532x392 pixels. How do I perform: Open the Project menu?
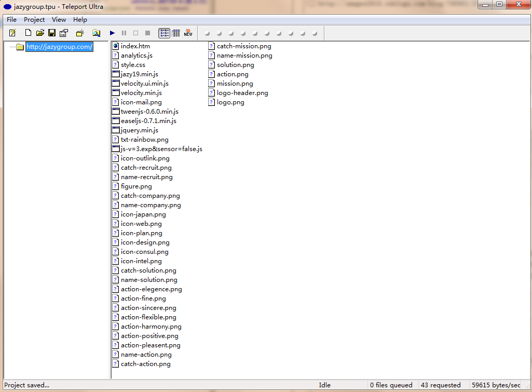coord(34,19)
